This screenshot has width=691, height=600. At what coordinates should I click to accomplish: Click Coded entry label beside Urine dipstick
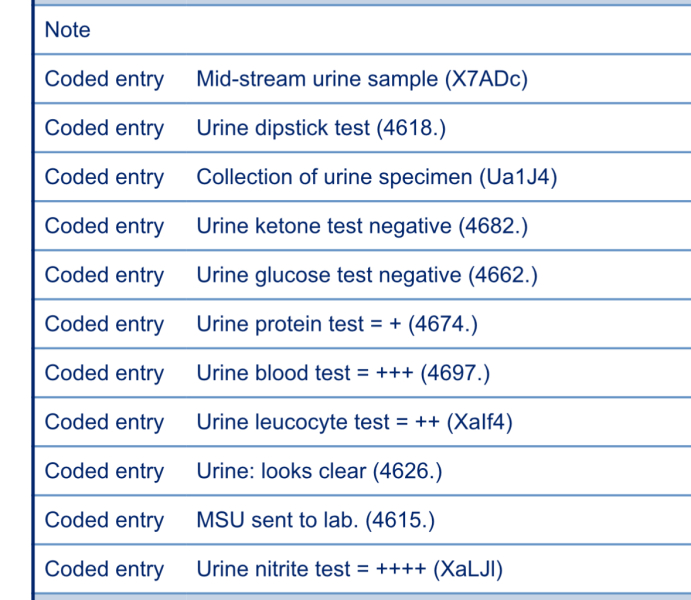click(104, 128)
